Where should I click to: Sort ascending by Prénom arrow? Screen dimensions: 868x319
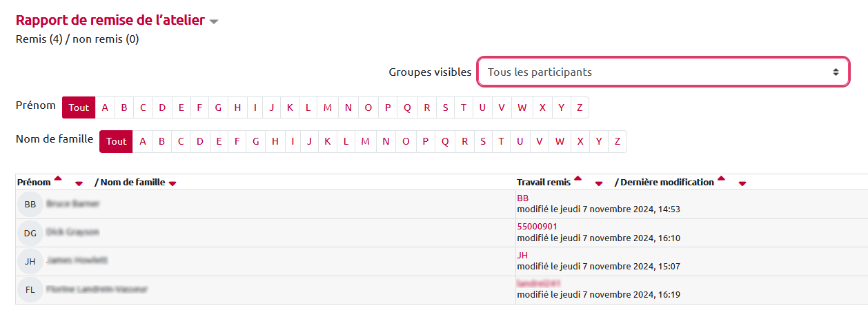point(58,179)
